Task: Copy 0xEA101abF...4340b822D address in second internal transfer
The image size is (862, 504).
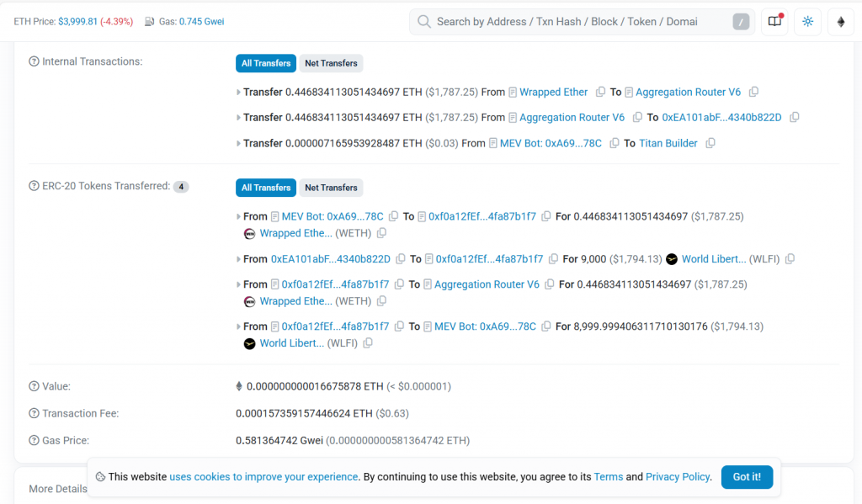Action: (x=795, y=117)
